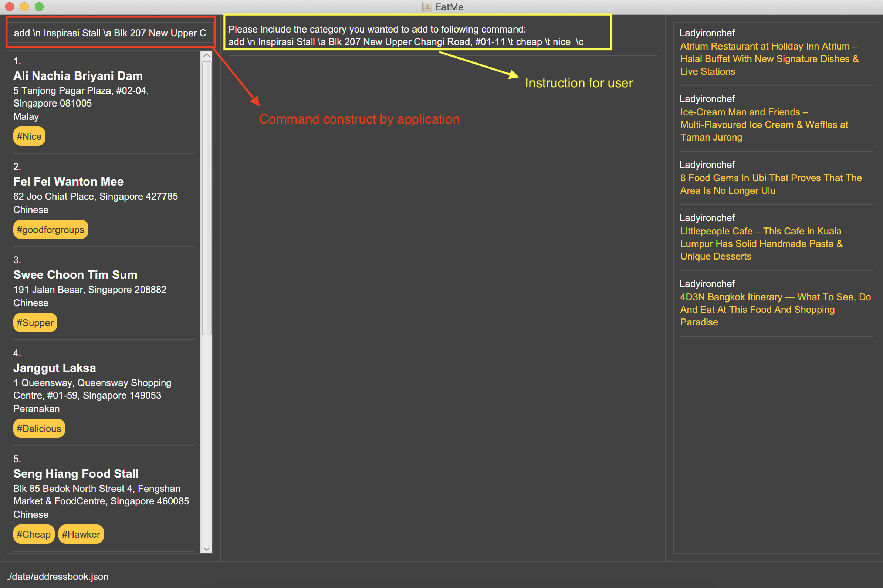Viewport: 883px width, 588px height.
Task: Click the #Nice tag on Ali Nachia Briyani Dam
Action: (x=28, y=136)
